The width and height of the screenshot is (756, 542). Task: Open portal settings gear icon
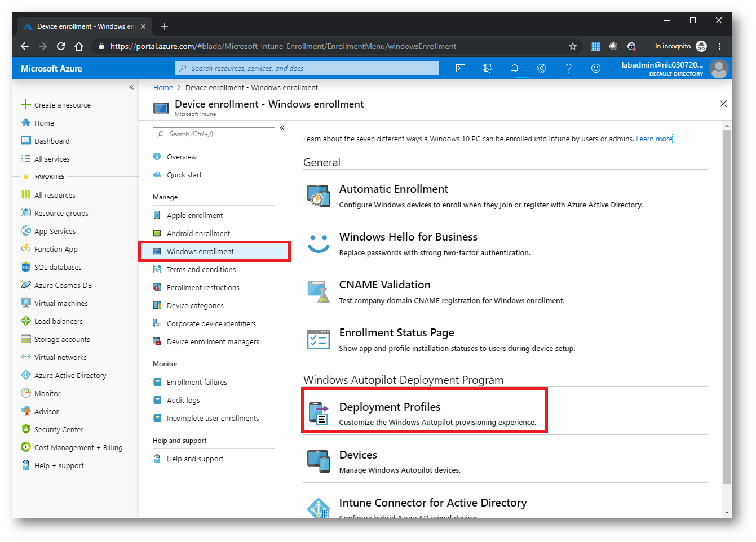click(x=542, y=68)
